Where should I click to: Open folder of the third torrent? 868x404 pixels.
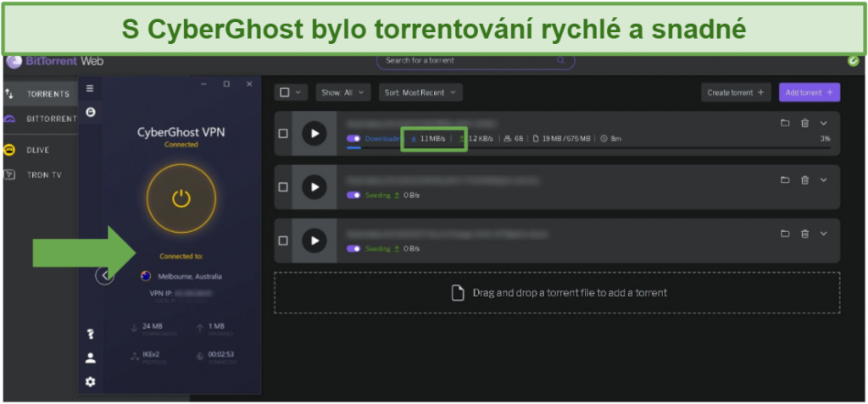(785, 234)
